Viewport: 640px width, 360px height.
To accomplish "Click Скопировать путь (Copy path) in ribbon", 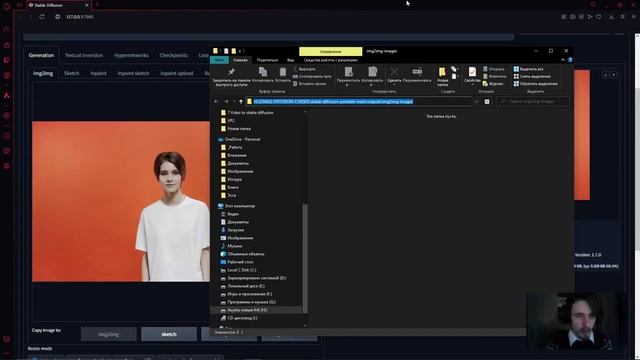I will pyautogui.click(x=312, y=76).
